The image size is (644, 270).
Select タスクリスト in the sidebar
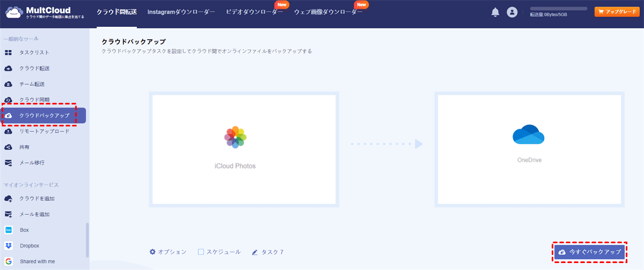point(34,52)
